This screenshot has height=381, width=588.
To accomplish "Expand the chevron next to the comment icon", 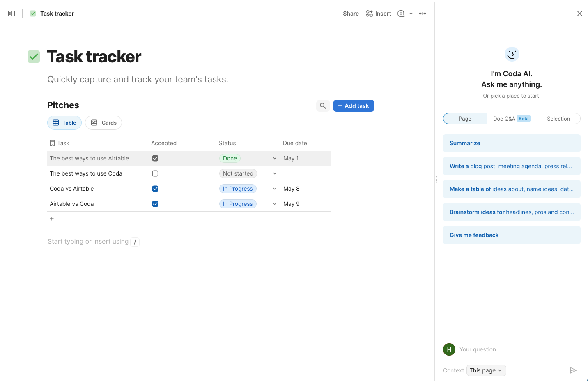I will (x=411, y=13).
